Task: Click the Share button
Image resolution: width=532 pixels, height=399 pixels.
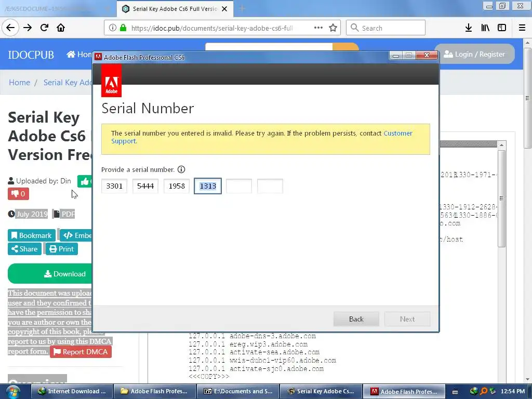Action: (x=24, y=249)
